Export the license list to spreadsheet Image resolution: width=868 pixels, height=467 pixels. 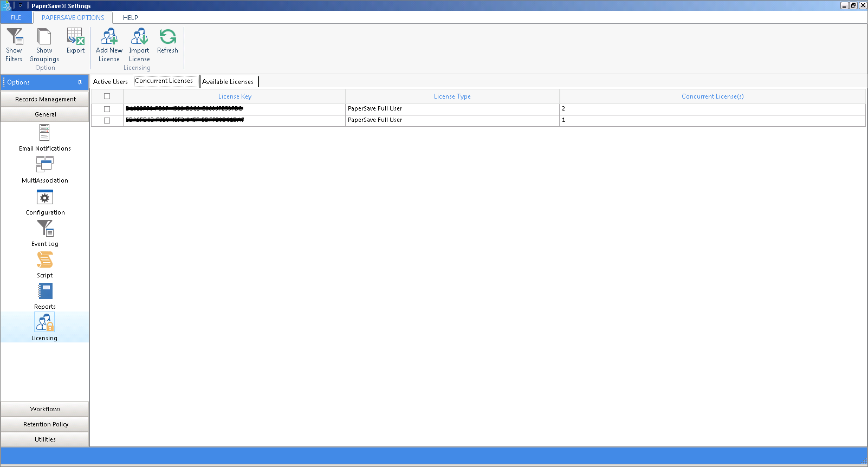(75, 37)
